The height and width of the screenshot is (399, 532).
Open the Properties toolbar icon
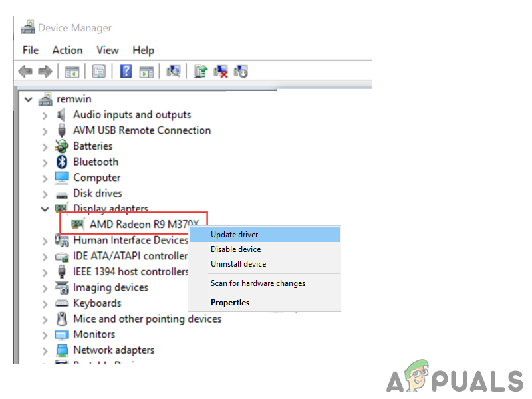(x=98, y=72)
